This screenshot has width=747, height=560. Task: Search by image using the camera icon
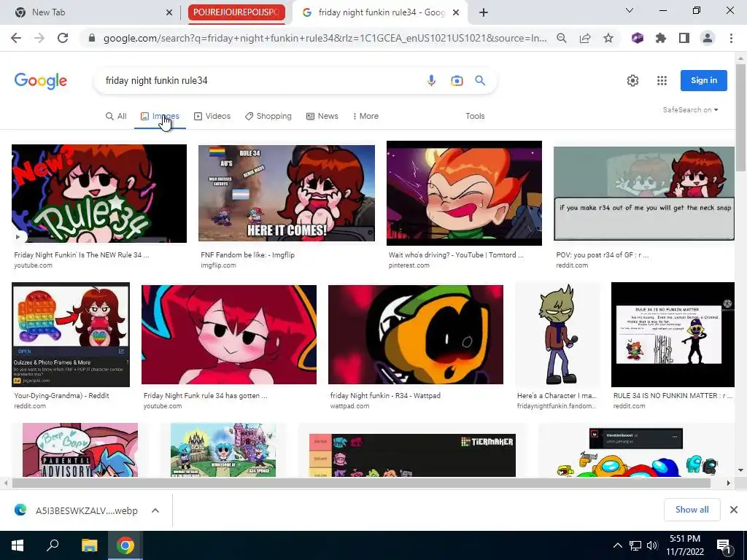[457, 80]
